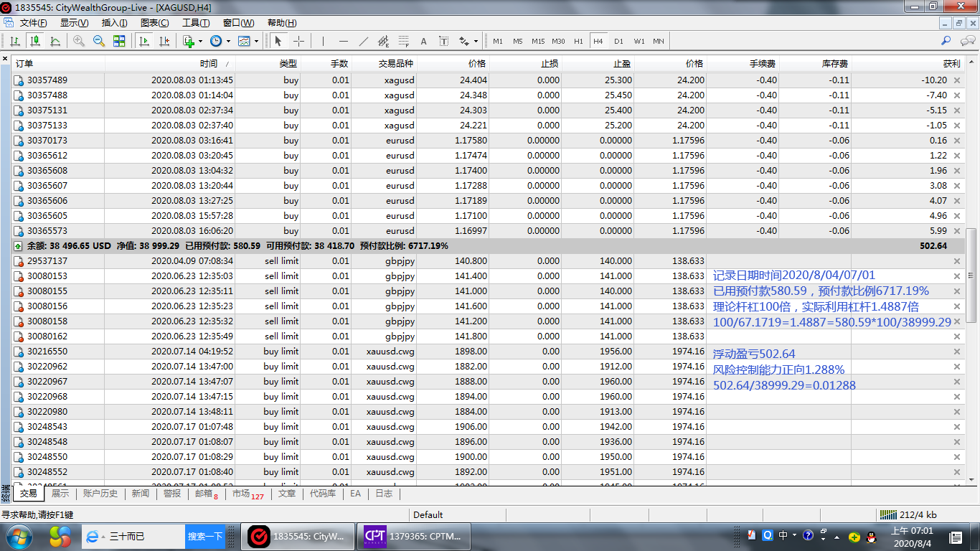Viewport: 980px width, 551px height.
Task: Open the 工具(T) menu
Action: (195, 23)
